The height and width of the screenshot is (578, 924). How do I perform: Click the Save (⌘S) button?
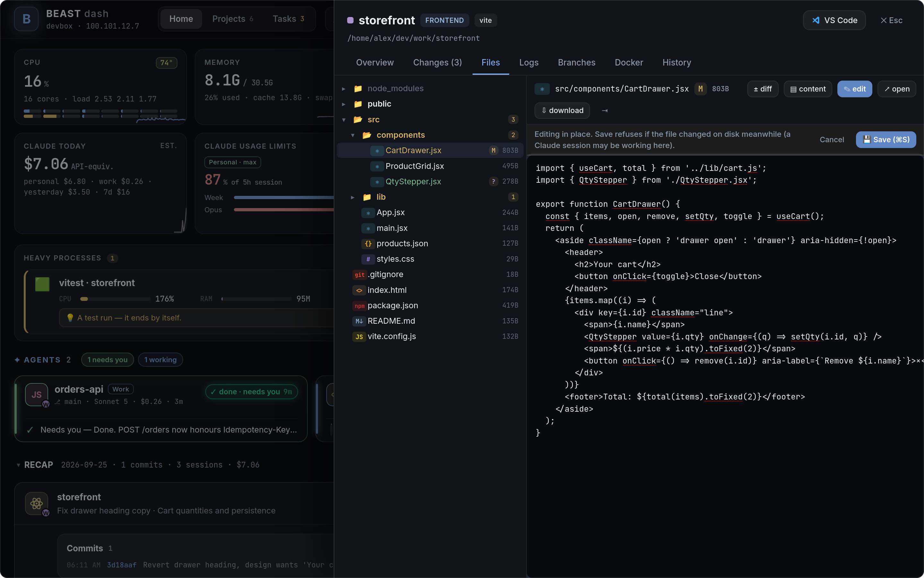(886, 140)
